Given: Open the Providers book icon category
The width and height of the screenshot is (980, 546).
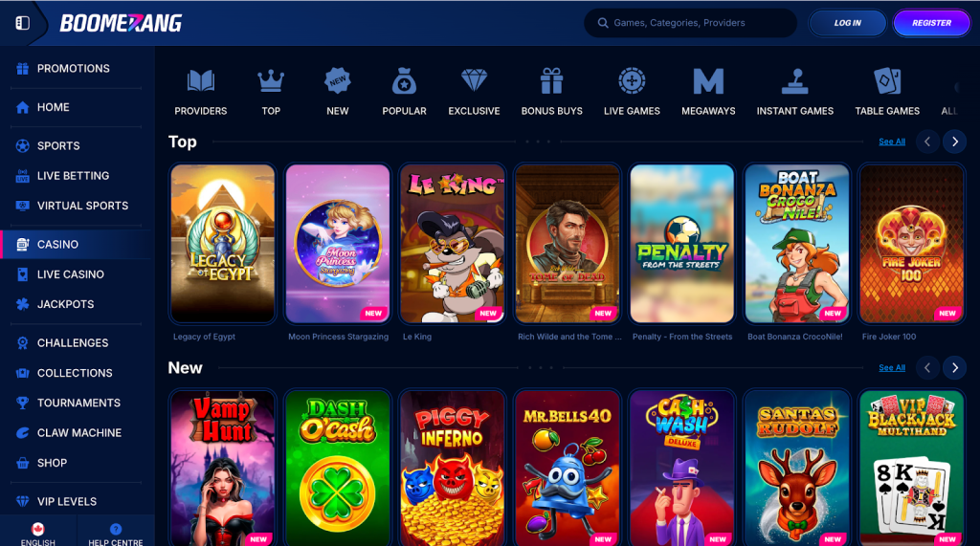Looking at the screenshot, I should tap(201, 81).
